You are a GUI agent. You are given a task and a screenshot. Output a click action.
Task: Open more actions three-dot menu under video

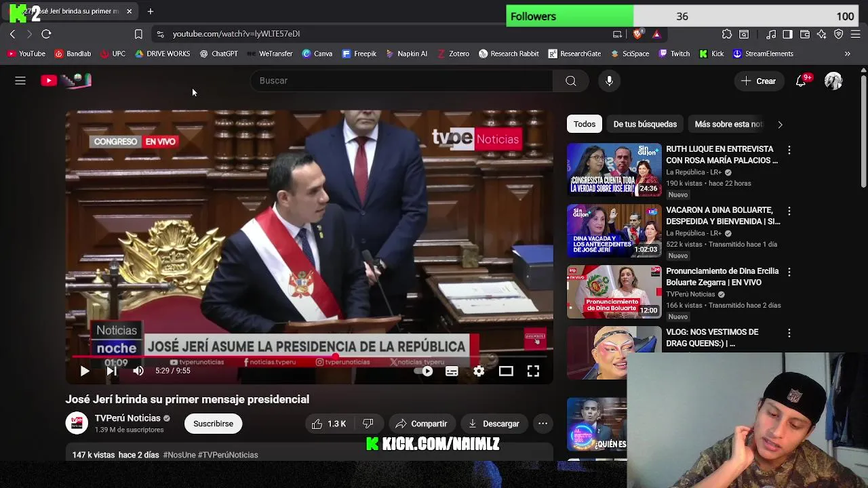[543, 424]
